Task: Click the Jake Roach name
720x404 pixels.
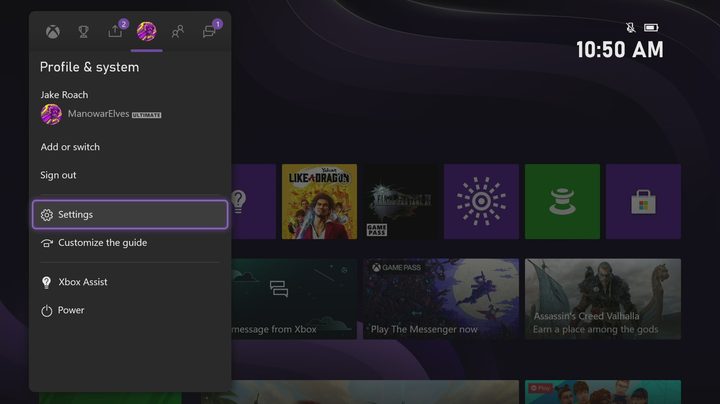Action: [x=64, y=95]
